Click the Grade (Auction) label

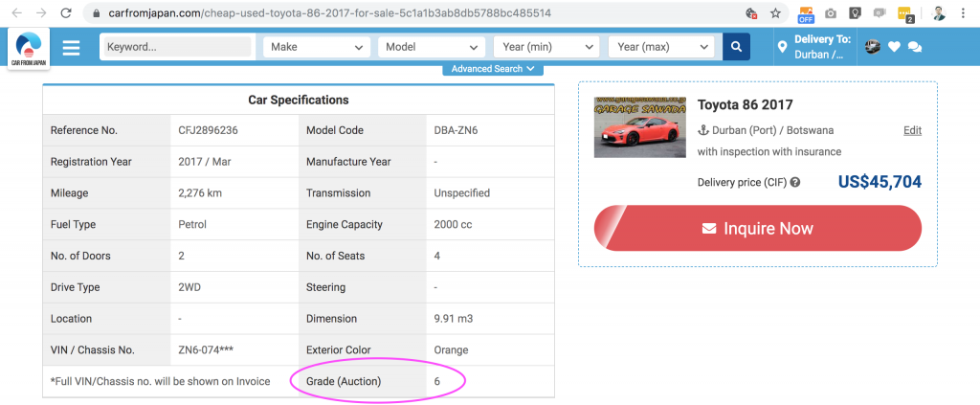[344, 381]
